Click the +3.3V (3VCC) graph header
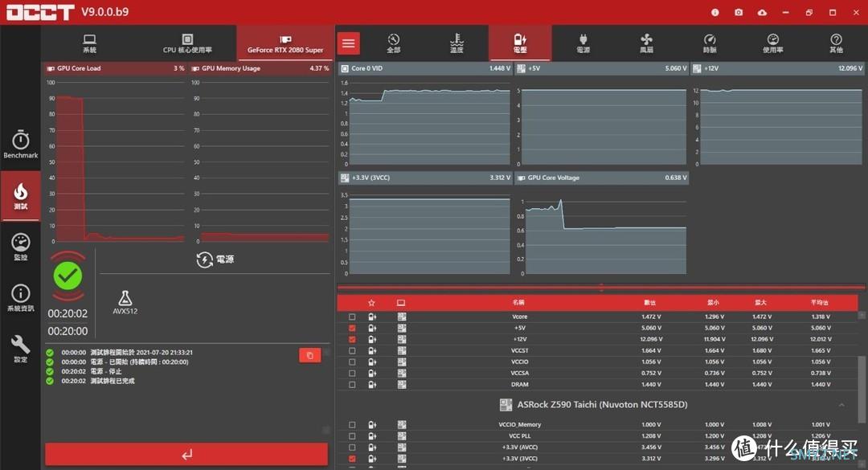Viewport: 868px width, 470px height. click(425, 178)
